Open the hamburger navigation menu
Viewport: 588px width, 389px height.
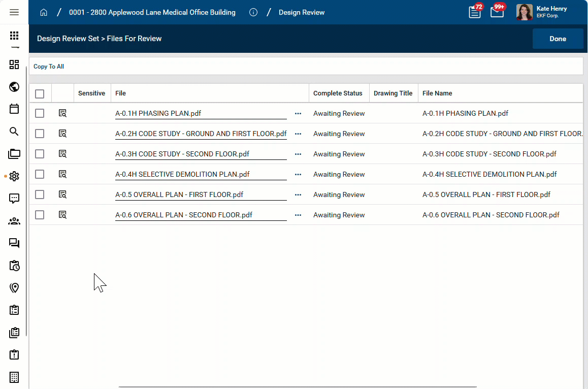pos(14,12)
